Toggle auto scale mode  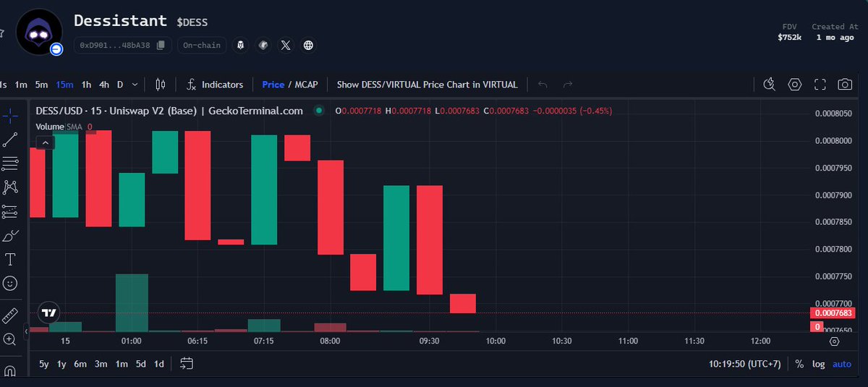coord(842,364)
